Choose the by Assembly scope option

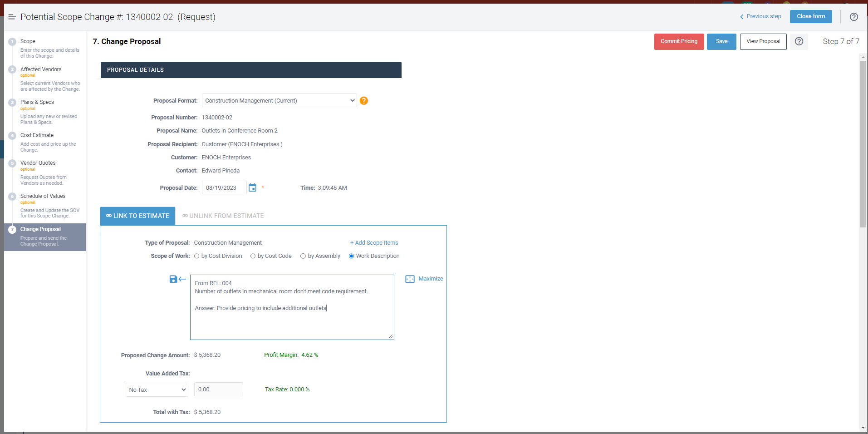point(303,256)
